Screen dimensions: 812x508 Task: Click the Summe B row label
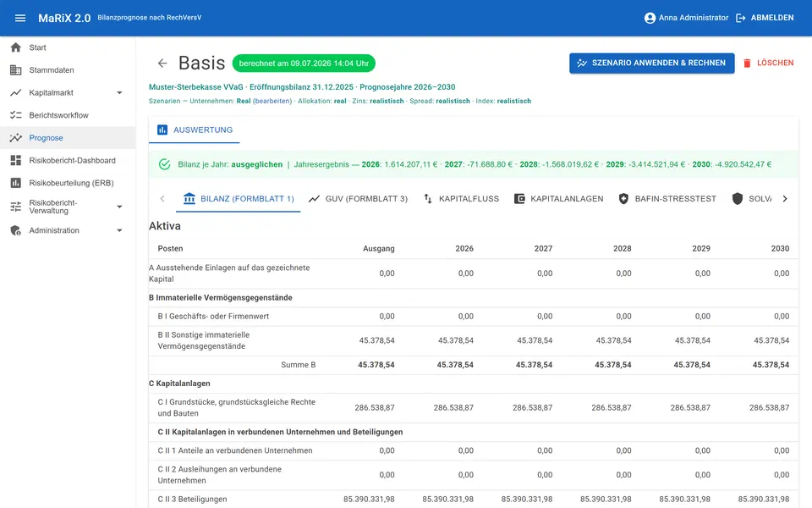299,365
